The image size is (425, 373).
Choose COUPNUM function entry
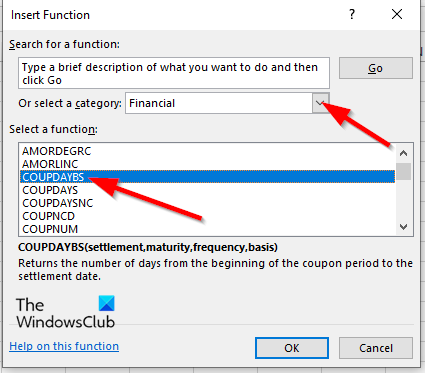(207, 229)
